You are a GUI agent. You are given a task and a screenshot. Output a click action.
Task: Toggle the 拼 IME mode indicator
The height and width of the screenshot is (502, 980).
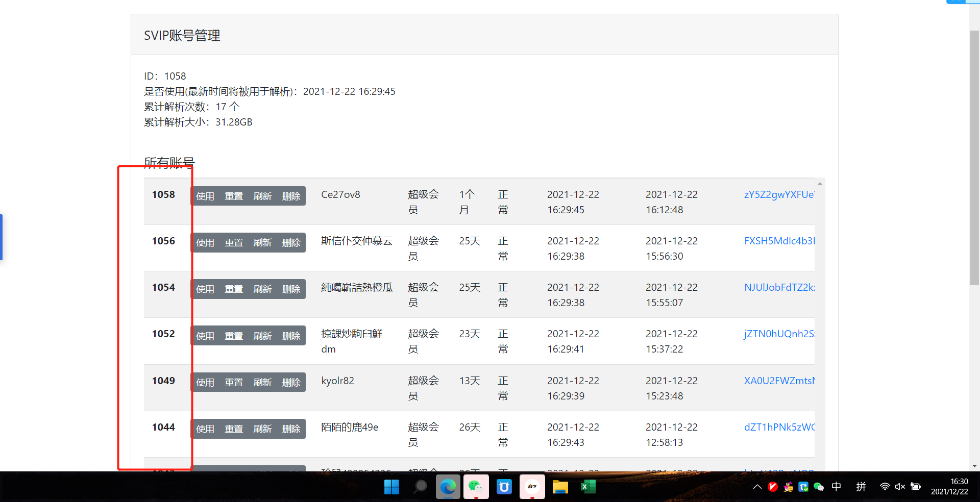(861, 487)
